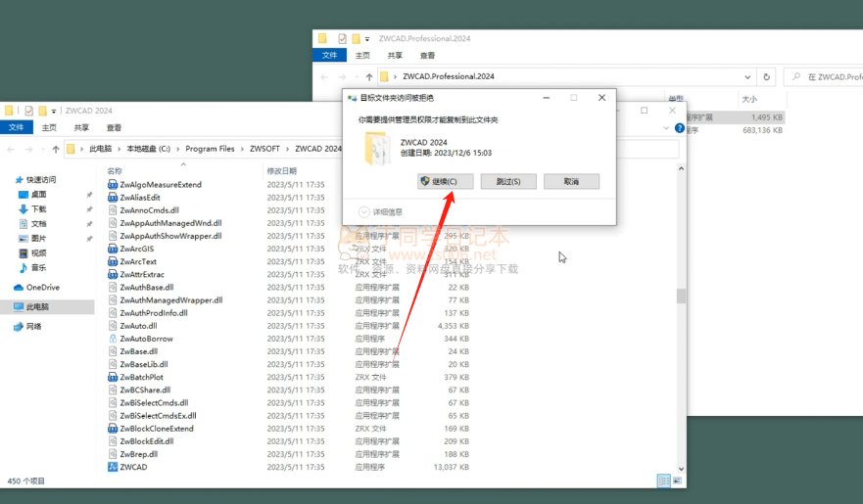The image size is (863, 504).
Task: Open the Customize Quick Access Toolbar dropdown arrow
Action: coord(53,111)
